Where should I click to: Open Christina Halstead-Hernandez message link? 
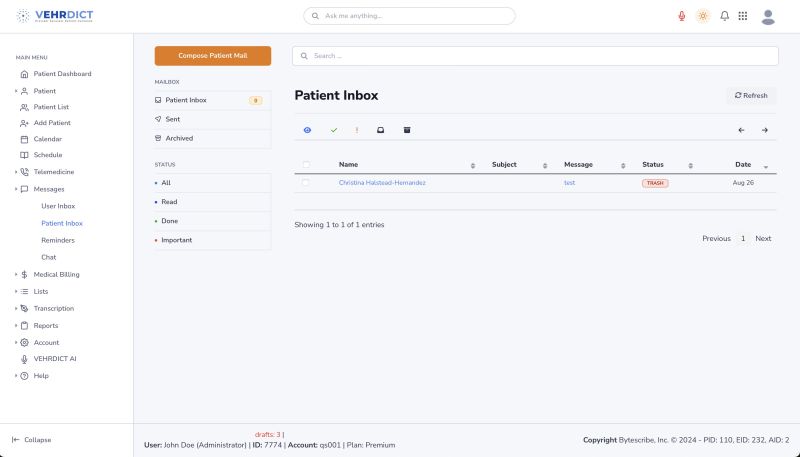click(x=382, y=183)
